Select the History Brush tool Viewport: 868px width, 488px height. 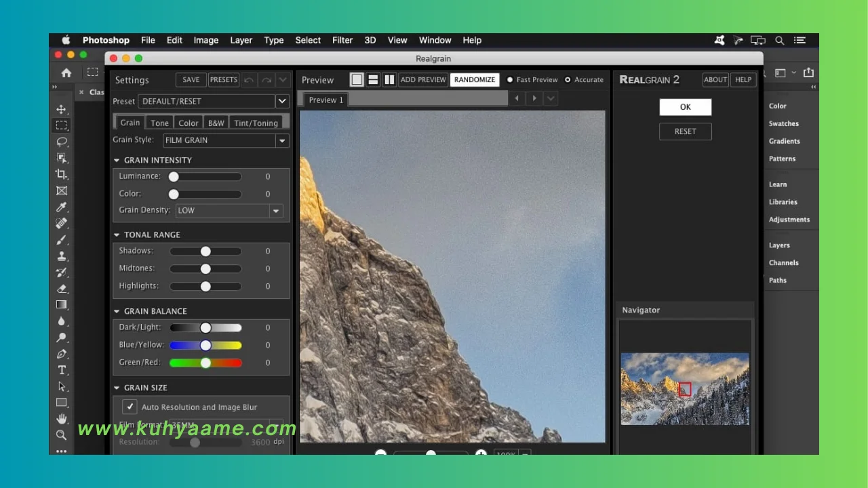pyautogui.click(x=62, y=272)
